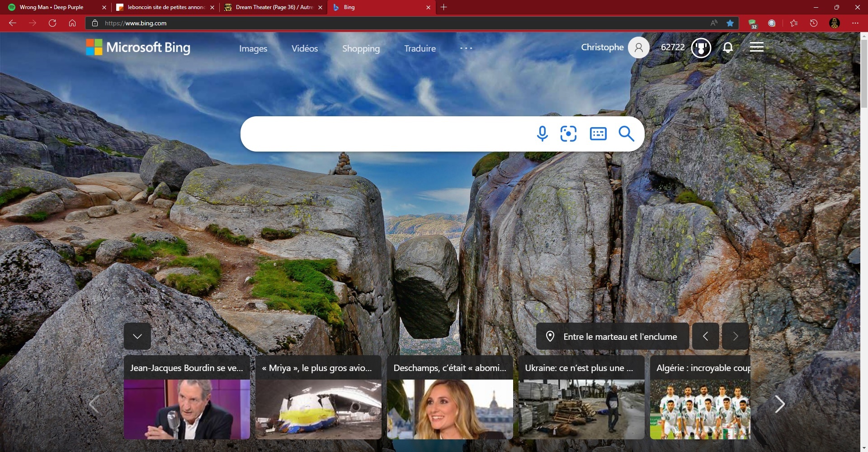Open Jean-Jacques Bourdin news card
868x452 pixels.
[187, 397]
